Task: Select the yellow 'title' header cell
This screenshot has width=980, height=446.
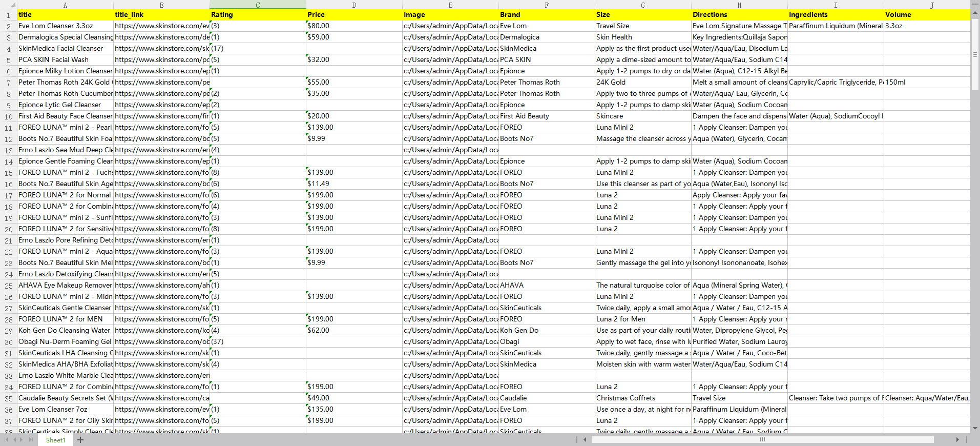Action: click(65, 14)
